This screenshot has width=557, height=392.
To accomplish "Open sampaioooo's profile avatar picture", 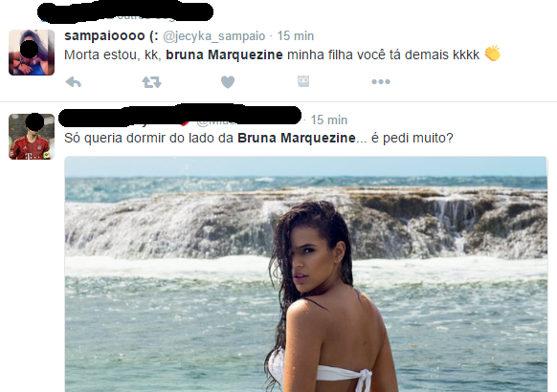I will pyautogui.click(x=32, y=53).
